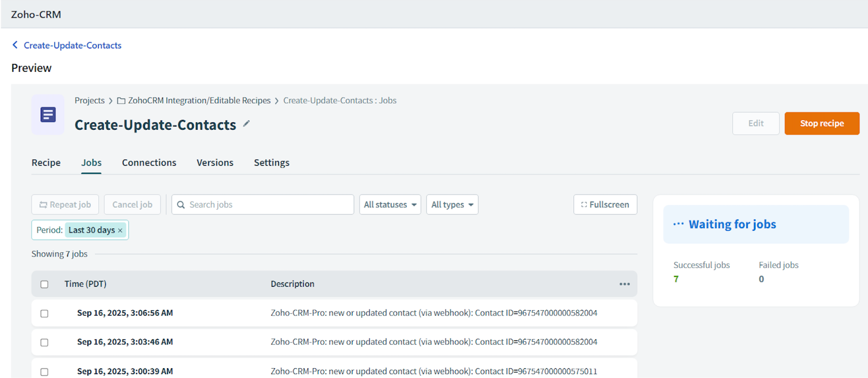Click the folder icon in breadcrumb

[122, 100]
